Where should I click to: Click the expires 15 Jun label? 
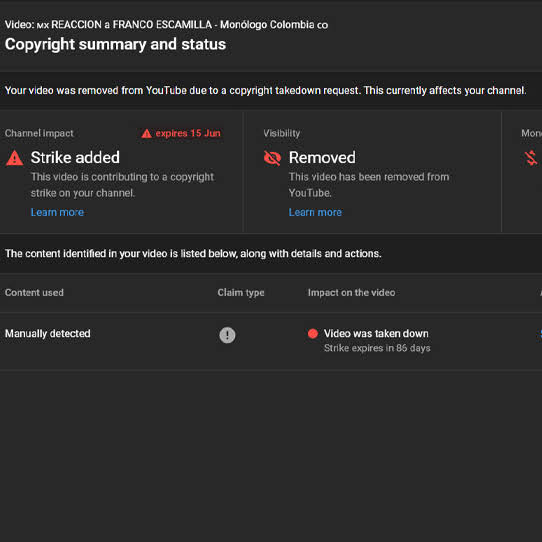[188, 133]
